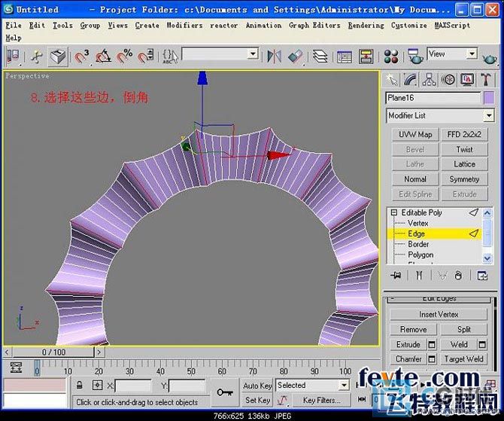Apply the Twist modifier

(464, 149)
